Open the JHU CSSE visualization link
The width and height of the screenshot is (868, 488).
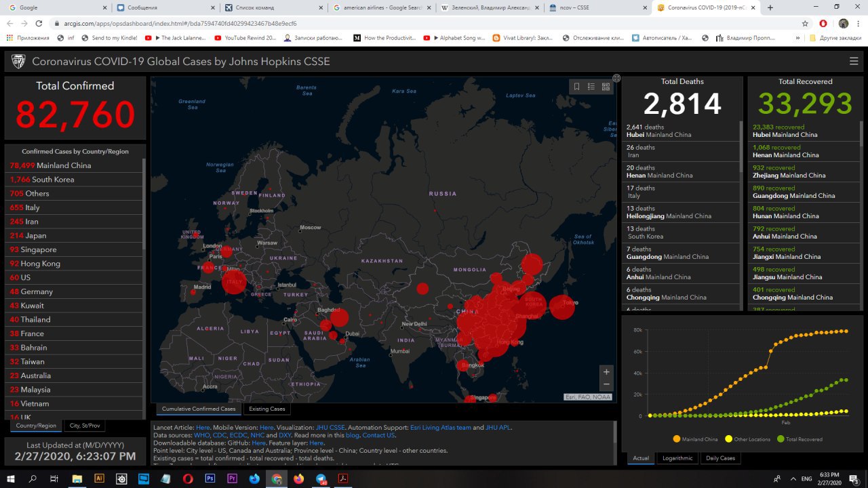click(330, 428)
